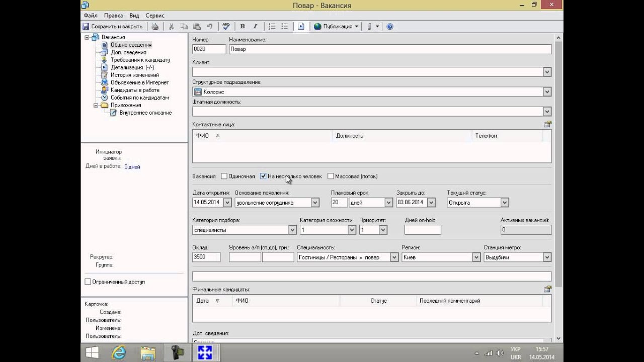Image resolution: width=644 pixels, height=362 pixels.
Task: Click the Должность column header
Action: [402, 136]
